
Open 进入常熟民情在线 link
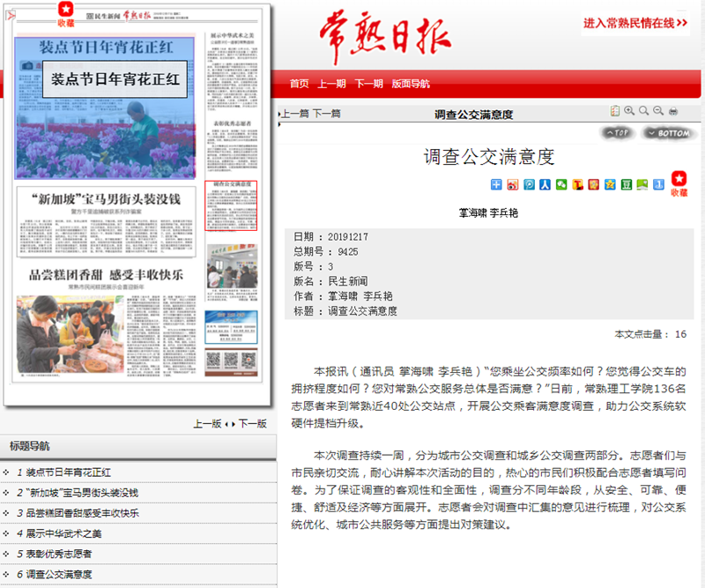pyautogui.click(x=635, y=23)
